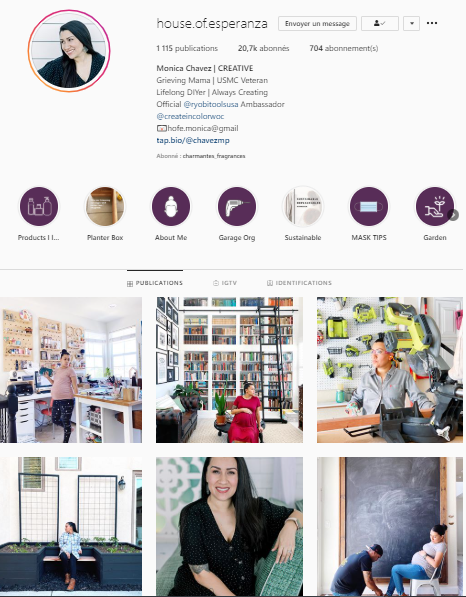Switch to the IGTV tab

coord(225,283)
